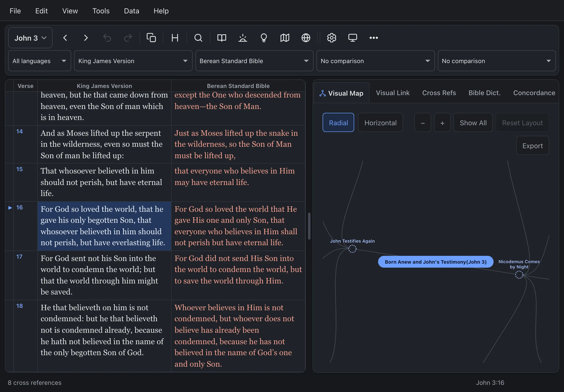Click the Show All button
The height and width of the screenshot is (392, 564).
coord(473,123)
